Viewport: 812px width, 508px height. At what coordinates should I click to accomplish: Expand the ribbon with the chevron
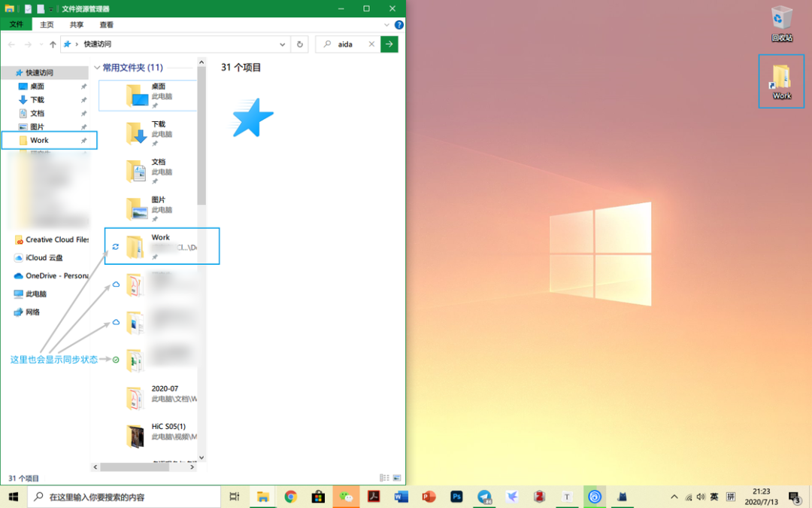point(386,24)
